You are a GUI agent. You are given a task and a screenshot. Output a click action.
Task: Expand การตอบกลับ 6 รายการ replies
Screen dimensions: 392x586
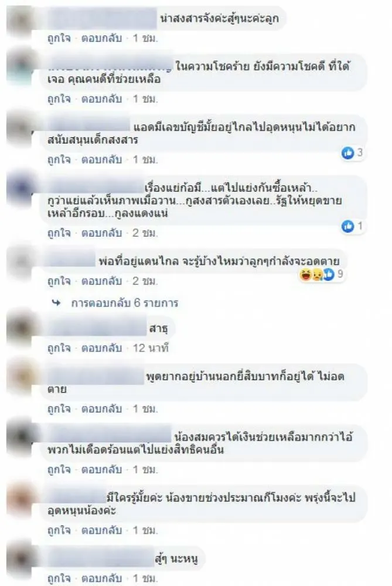124,303
